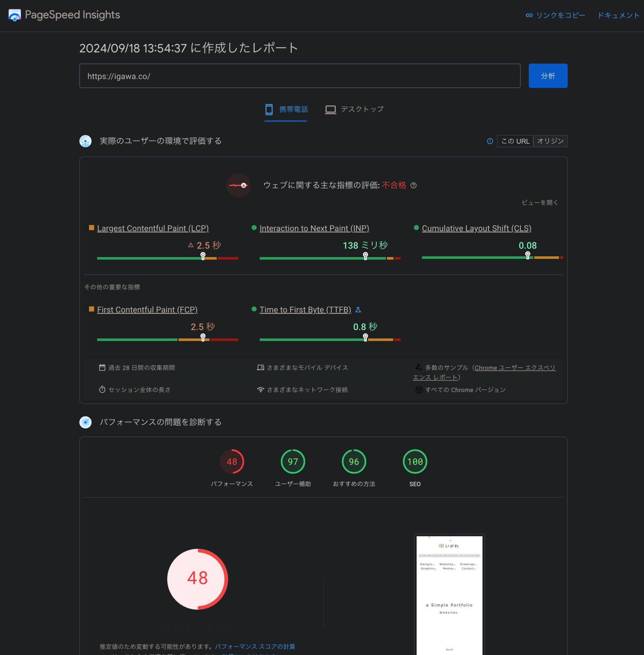Click the INP value 138 ミリ秒

pos(365,245)
